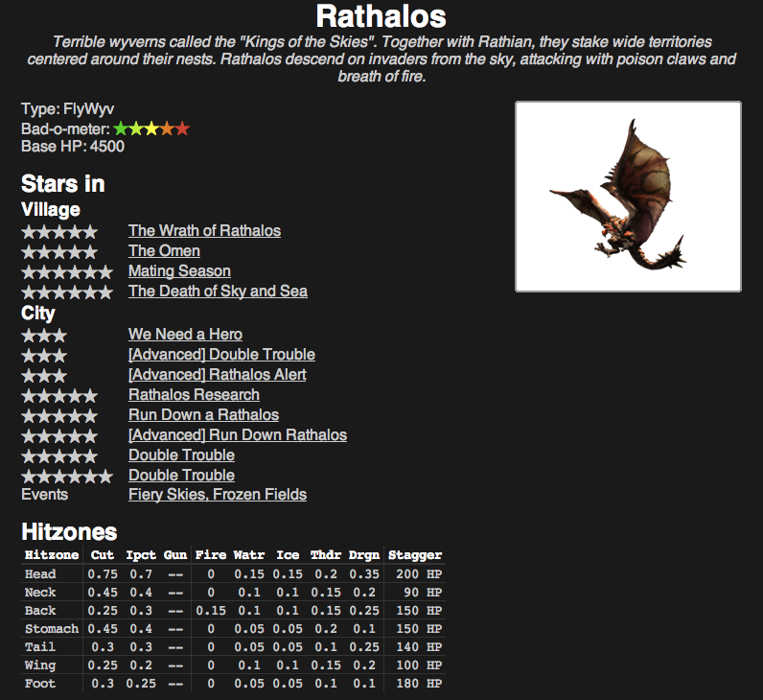Open [Advanced] Rathalos Alert quest
This screenshot has width=763, height=700.
[217, 374]
